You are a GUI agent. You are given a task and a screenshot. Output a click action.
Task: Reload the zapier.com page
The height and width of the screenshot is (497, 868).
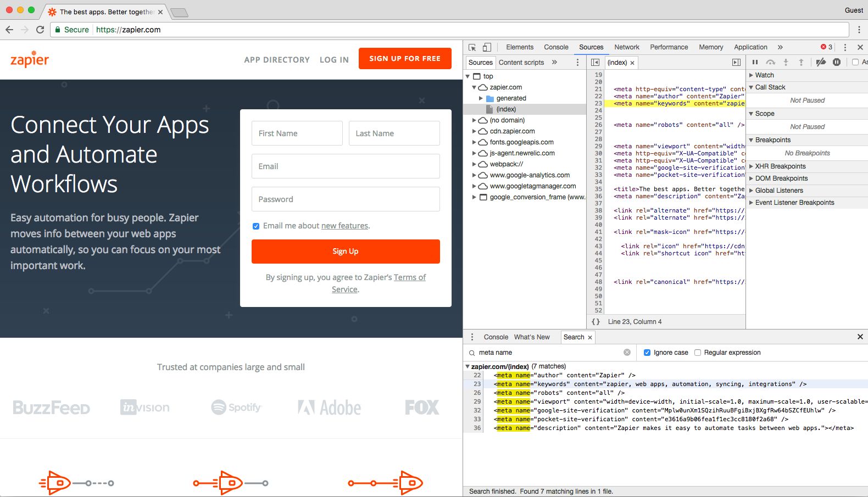pyautogui.click(x=40, y=30)
